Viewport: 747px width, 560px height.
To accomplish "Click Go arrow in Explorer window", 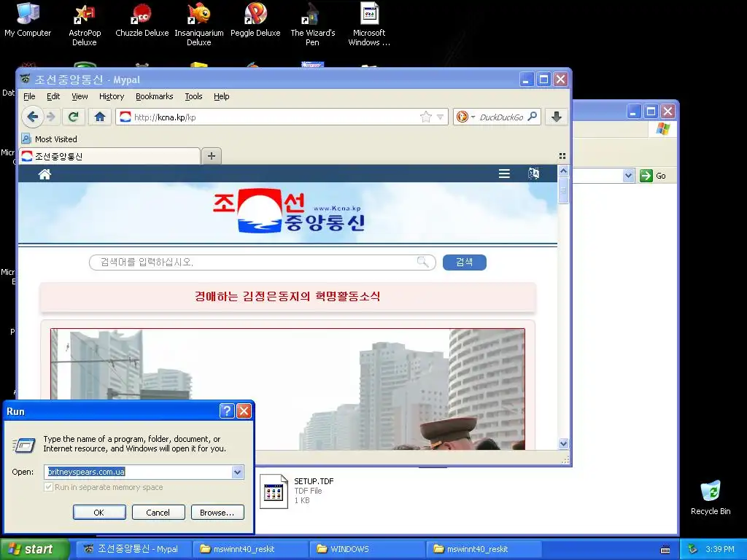I will pos(646,176).
